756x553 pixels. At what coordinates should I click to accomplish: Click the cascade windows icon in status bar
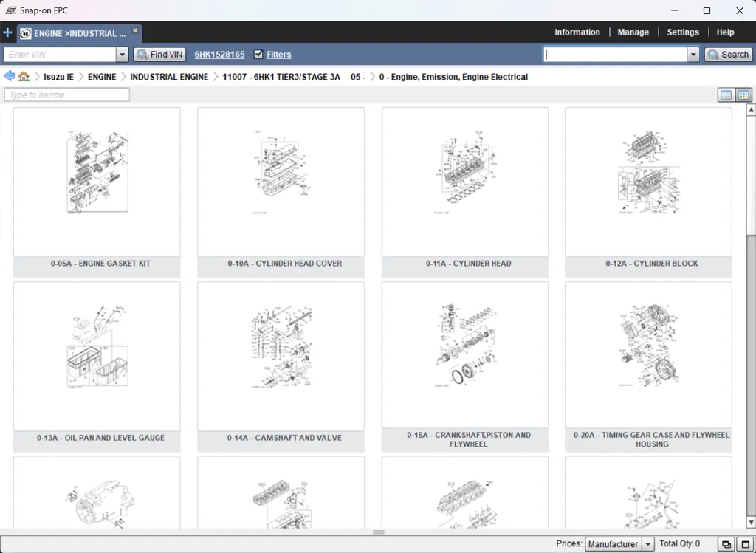(726, 544)
